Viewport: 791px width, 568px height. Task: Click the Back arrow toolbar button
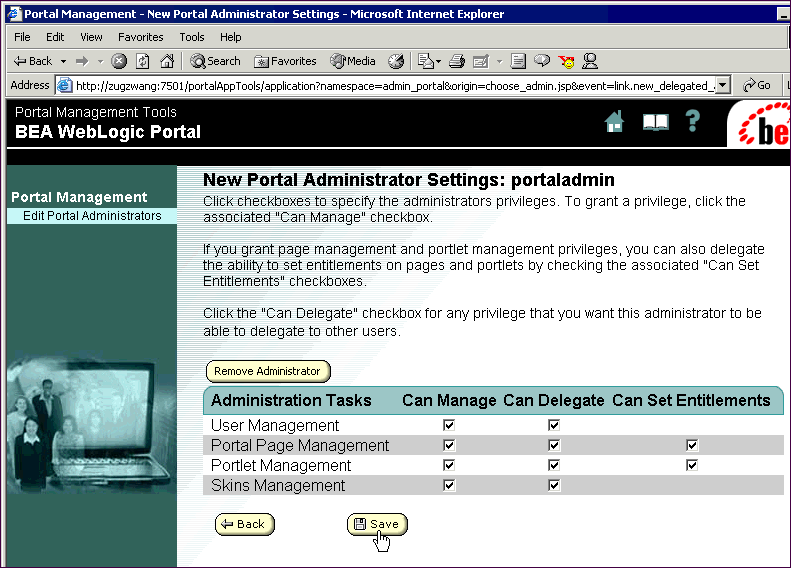[x=33, y=61]
